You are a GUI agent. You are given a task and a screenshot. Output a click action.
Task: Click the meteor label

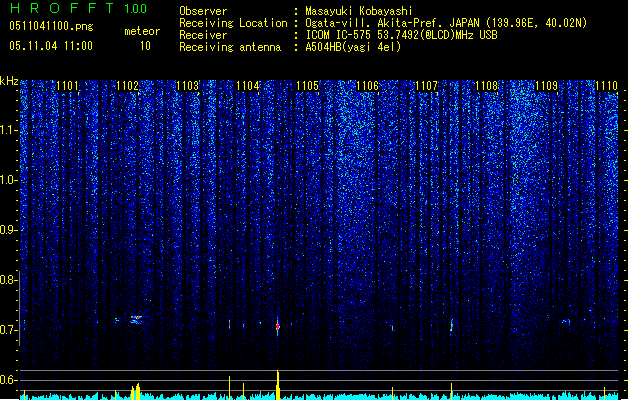[142, 31]
